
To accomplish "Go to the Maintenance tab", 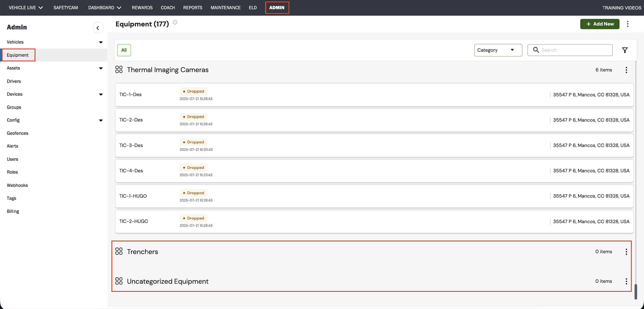I will (x=225, y=8).
